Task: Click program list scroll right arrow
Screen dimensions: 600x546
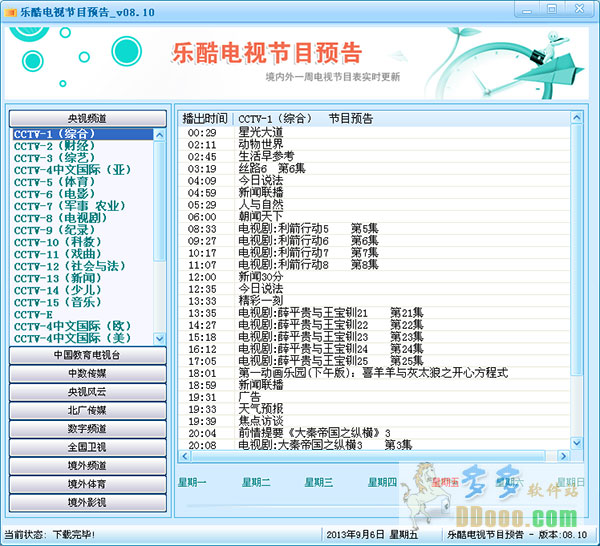Action: pyautogui.click(x=563, y=456)
